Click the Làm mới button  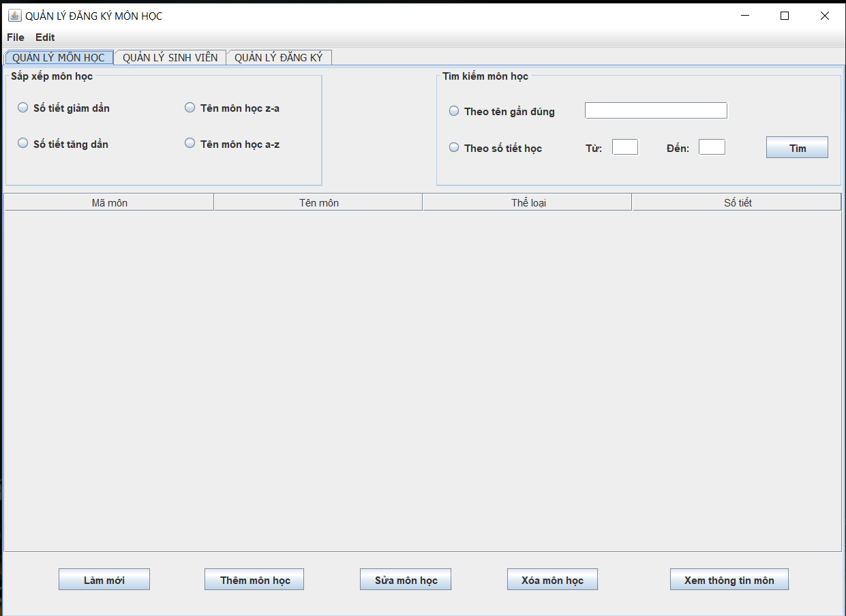[104, 580]
